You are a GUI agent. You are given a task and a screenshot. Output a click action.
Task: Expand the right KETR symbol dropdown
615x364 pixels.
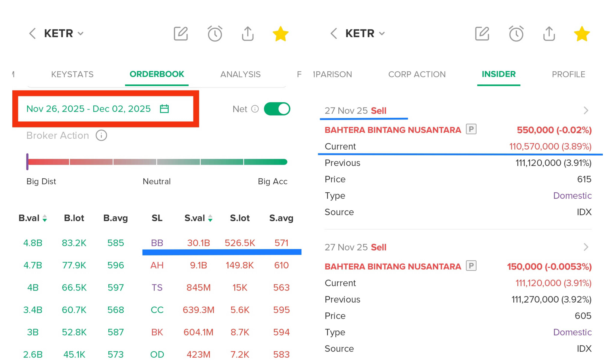pos(382,34)
